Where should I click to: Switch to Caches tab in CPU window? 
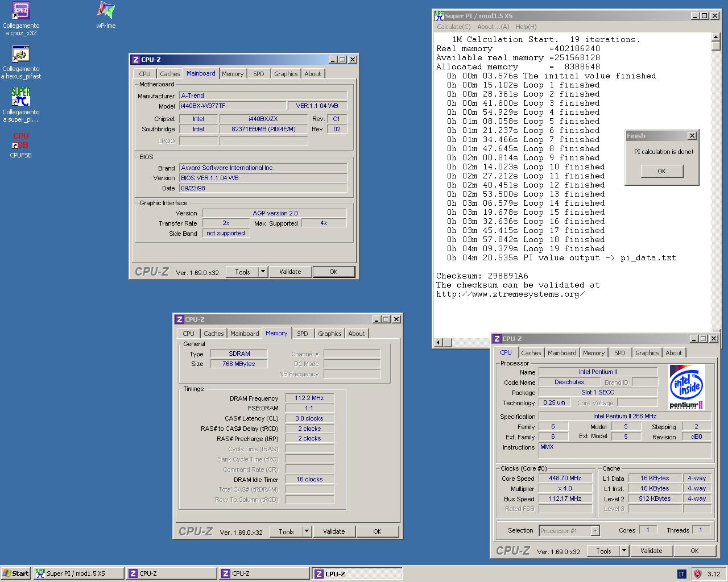pos(531,353)
